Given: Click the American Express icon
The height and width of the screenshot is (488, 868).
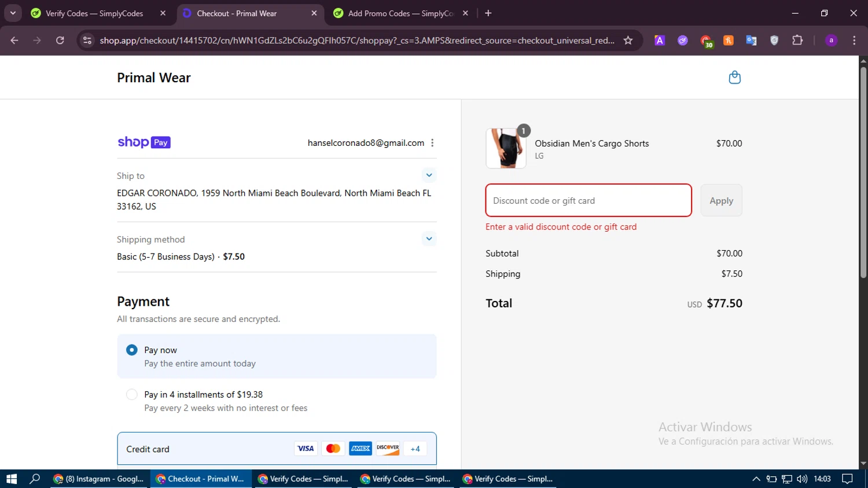Looking at the screenshot, I should point(361,449).
